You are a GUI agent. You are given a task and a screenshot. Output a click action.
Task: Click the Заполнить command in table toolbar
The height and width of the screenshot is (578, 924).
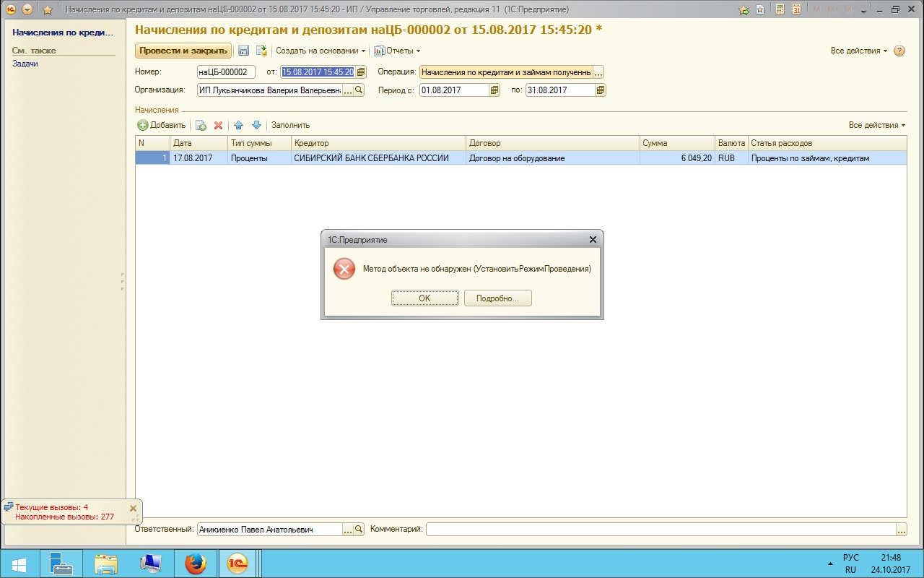point(290,125)
